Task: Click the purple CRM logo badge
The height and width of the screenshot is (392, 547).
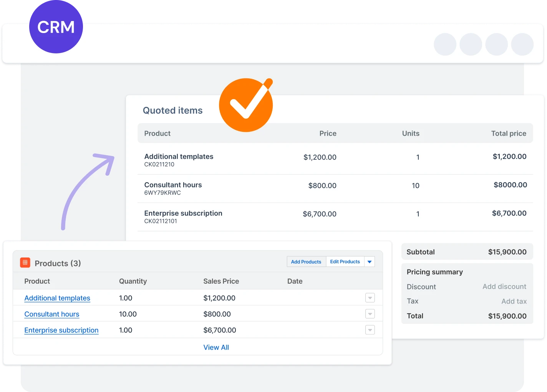Action: (56, 27)
